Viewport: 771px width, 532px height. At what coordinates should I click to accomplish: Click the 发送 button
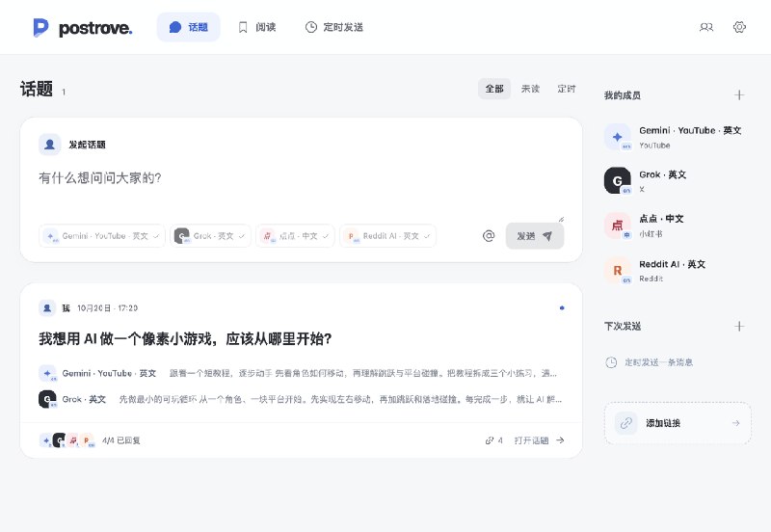tap(535, 236)
